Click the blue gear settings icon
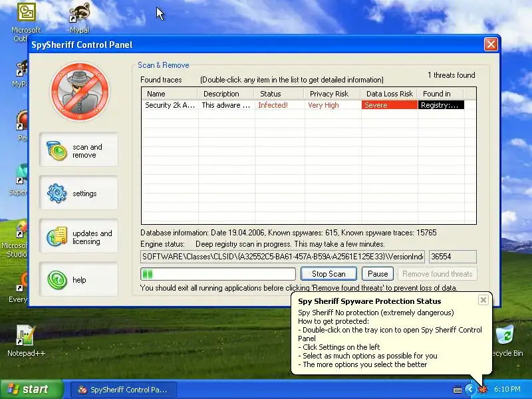The height and width of the screenshot is (399, 532). [x=57, y=193]
